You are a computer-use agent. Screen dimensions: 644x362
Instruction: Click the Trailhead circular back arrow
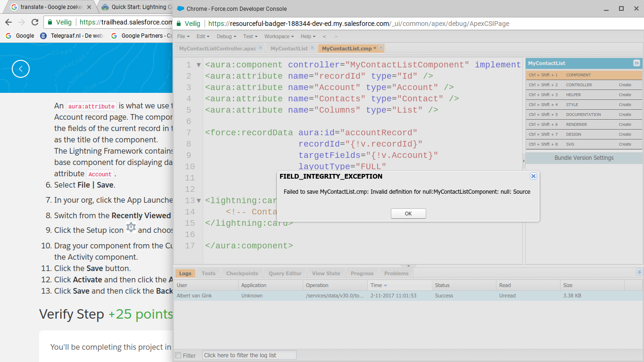coord(21,69)
